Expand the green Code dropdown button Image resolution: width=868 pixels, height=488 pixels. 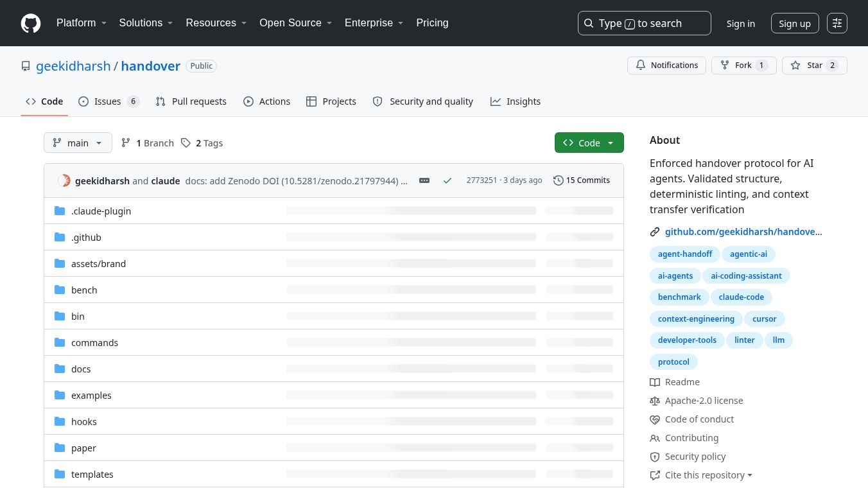click(x=589, y=143)
